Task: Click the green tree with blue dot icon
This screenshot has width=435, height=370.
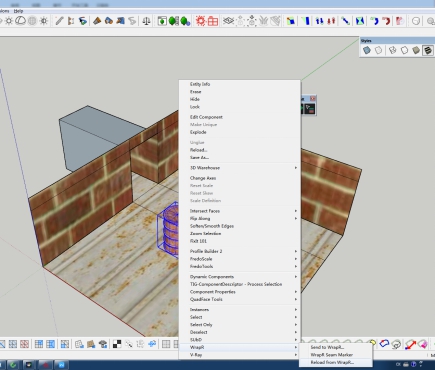Action: pyautogui.click(x=185, y=21)
